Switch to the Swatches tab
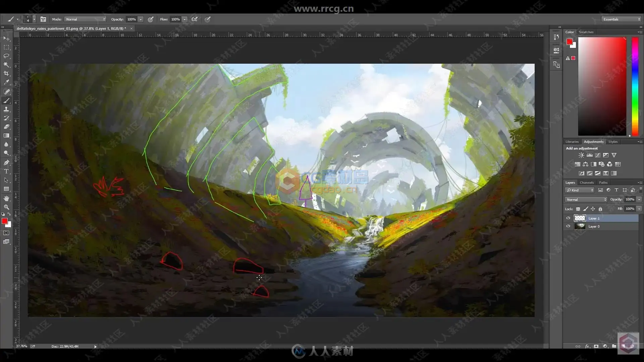Image resolution: width=644 pixels, height=362 pixels. [x=586, y=32]
